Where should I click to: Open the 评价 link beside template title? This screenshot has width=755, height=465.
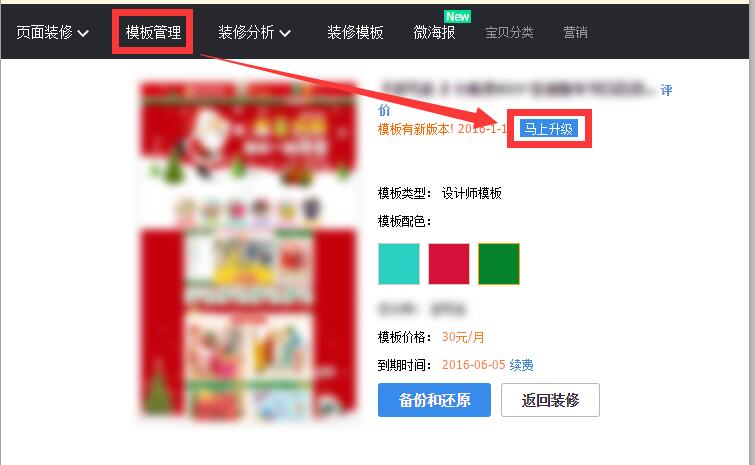pos(666,90)
